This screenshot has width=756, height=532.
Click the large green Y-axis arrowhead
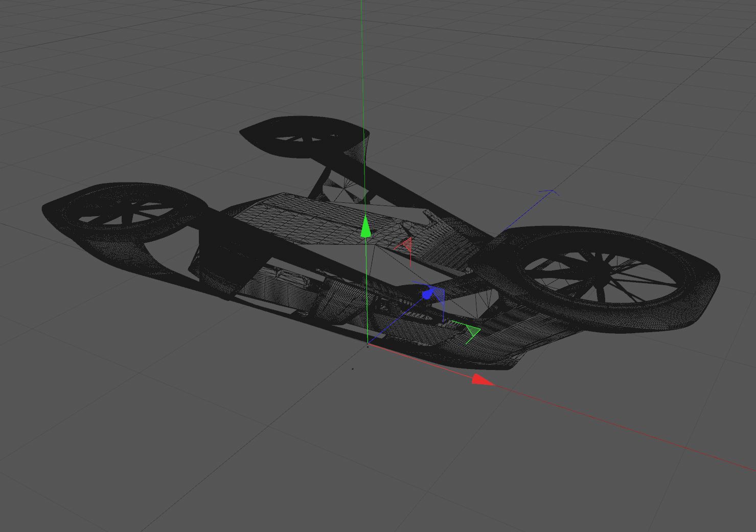[365, 226]
